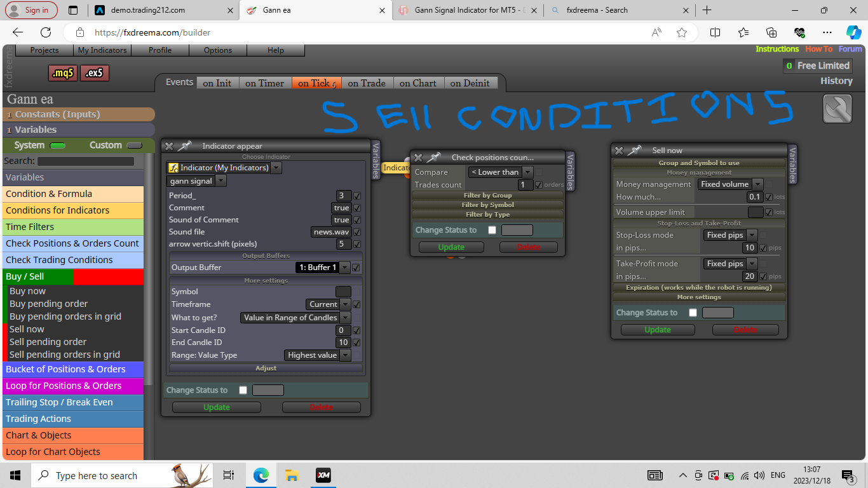
Task: Open the Value in Range of Candles dropdown
Action: point(345,318)
